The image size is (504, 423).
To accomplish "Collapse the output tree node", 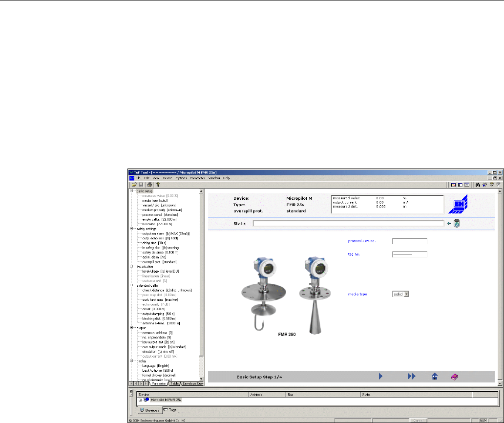I will 131,328.
